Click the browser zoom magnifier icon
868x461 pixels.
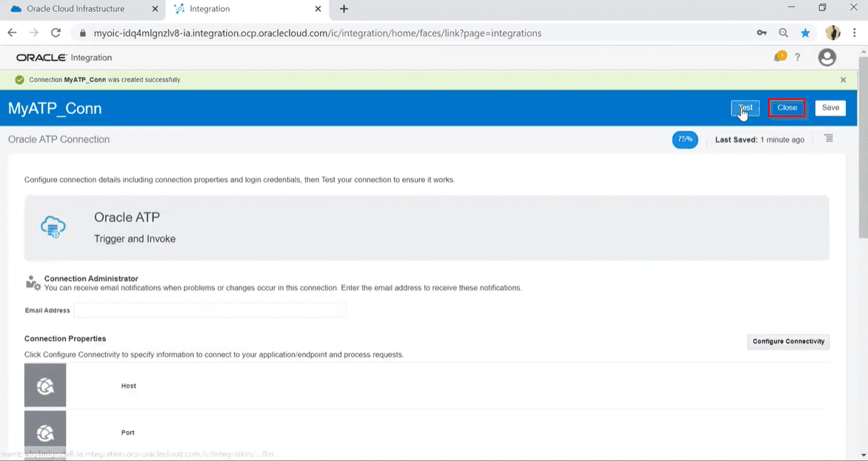pyautogui.click(x=784, y=33)
